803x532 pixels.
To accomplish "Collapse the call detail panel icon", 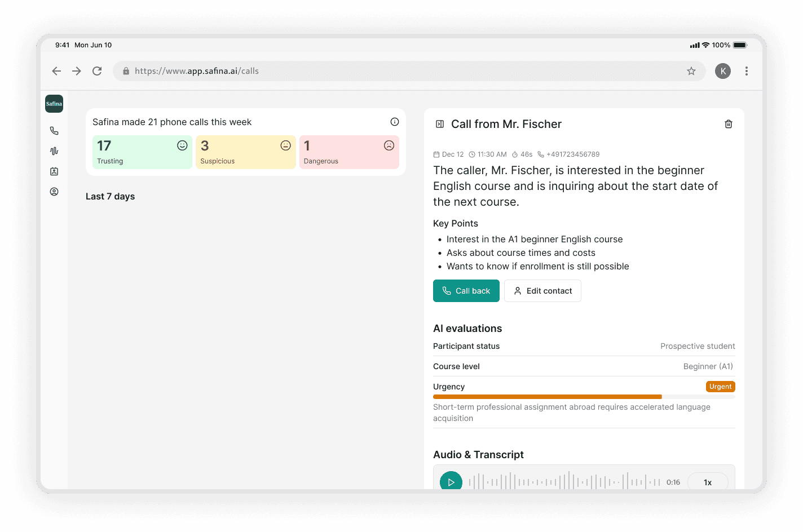I will click(440, 124).
